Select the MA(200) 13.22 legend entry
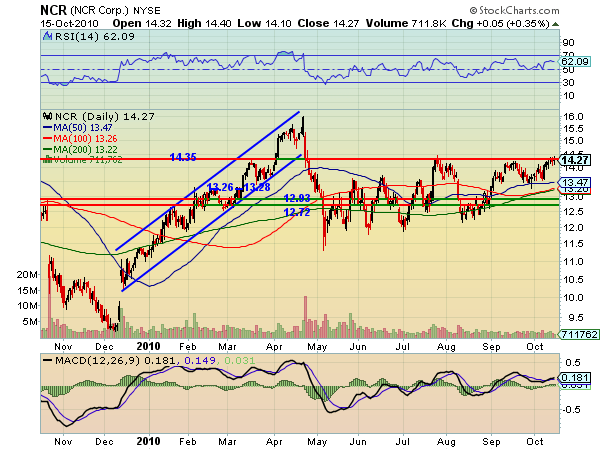This screenshot has height=450, width=600. tap(80, 149)
